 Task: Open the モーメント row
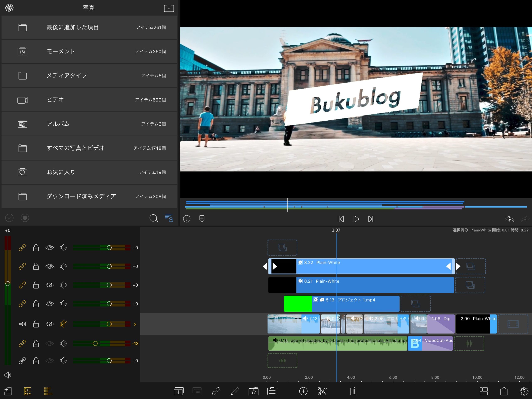(x=89, y=52)
